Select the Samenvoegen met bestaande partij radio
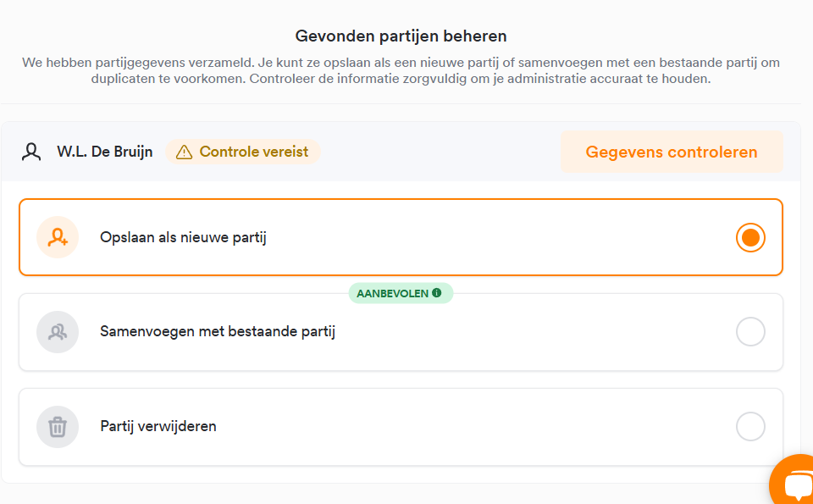 [x=750, y=332]
